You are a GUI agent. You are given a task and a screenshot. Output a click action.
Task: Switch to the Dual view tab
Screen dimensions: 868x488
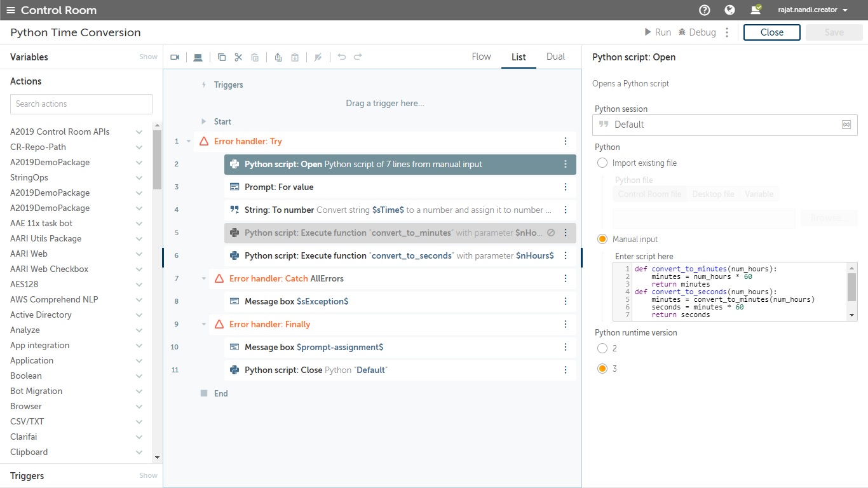coord(555,57)
